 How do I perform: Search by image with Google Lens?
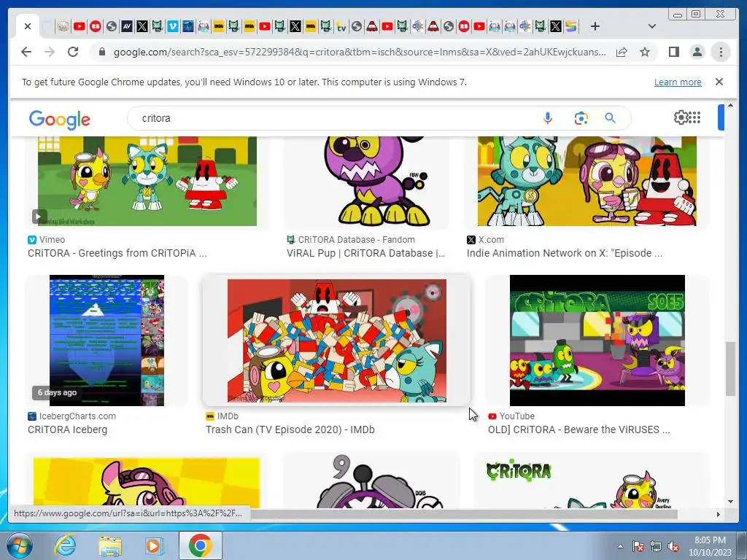pos(581,118)
